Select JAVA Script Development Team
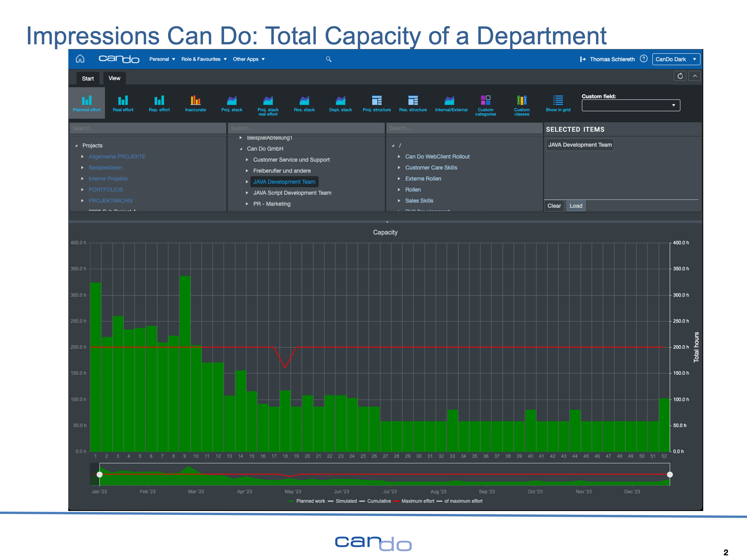The height and width of the screenshot is (560, 747). pyautogui.click(x=292, y=193)
